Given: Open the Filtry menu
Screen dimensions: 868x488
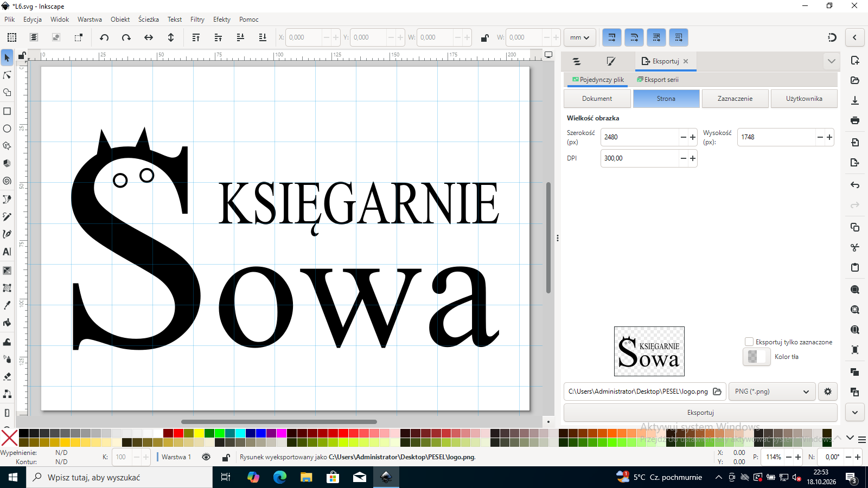Looking at the screenshot, I should tap(197, 19).
